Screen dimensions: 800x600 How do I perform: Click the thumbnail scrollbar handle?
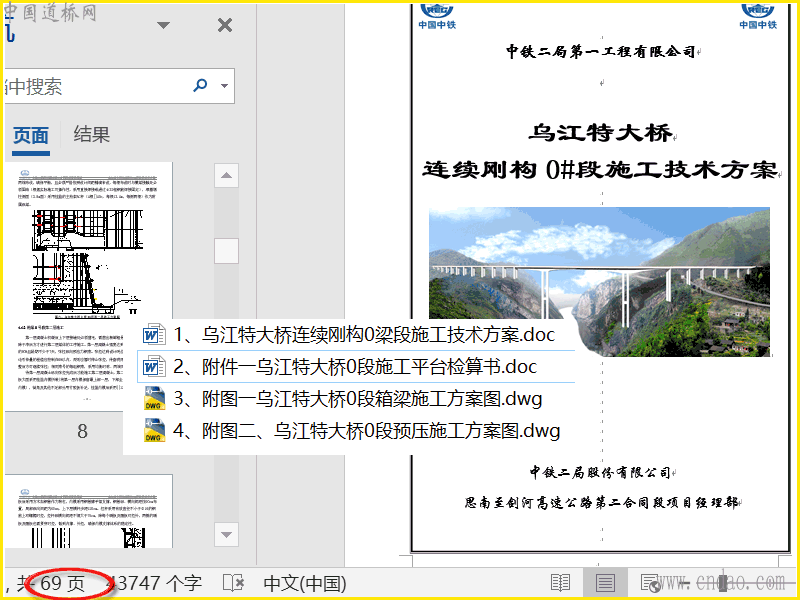point(227,251)
